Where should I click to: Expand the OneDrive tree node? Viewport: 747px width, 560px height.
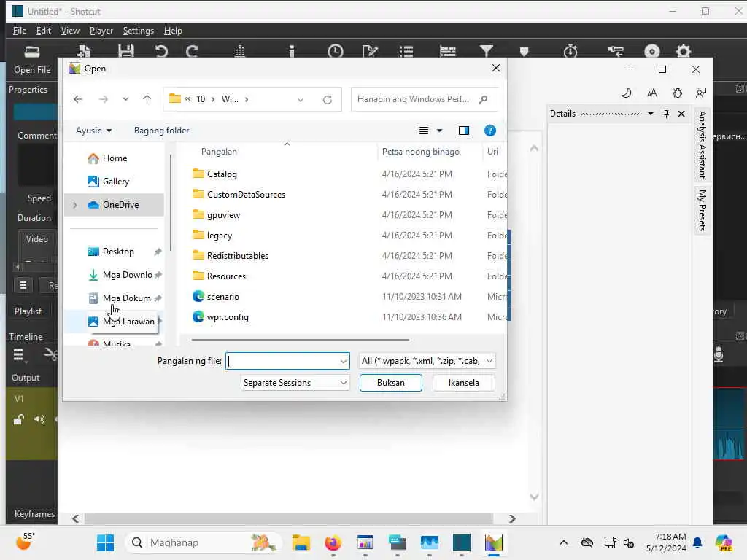point(75,205)
